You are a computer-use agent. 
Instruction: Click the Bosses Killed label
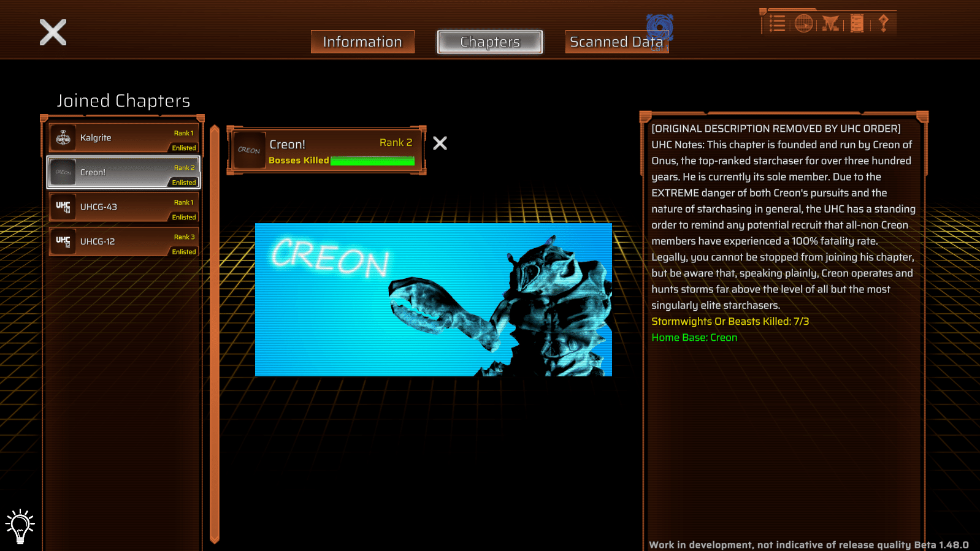[x=299, y=161]
